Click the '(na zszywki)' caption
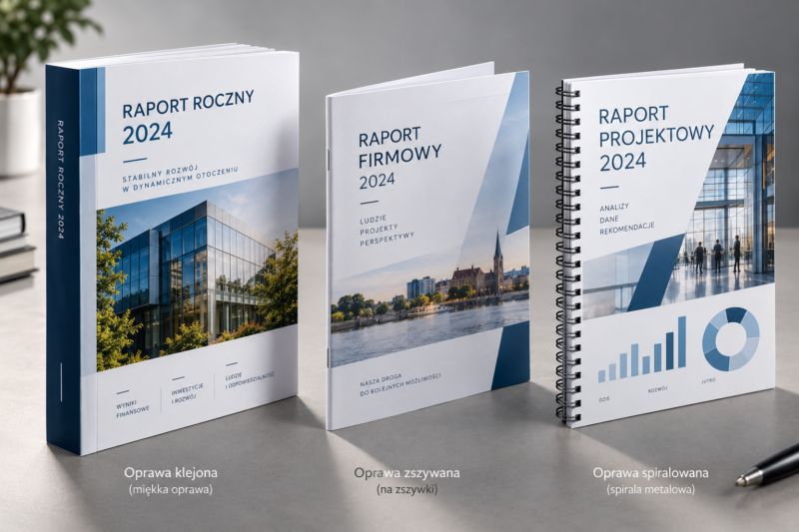This screenshot has width=799, height=532. coord(407,490)
